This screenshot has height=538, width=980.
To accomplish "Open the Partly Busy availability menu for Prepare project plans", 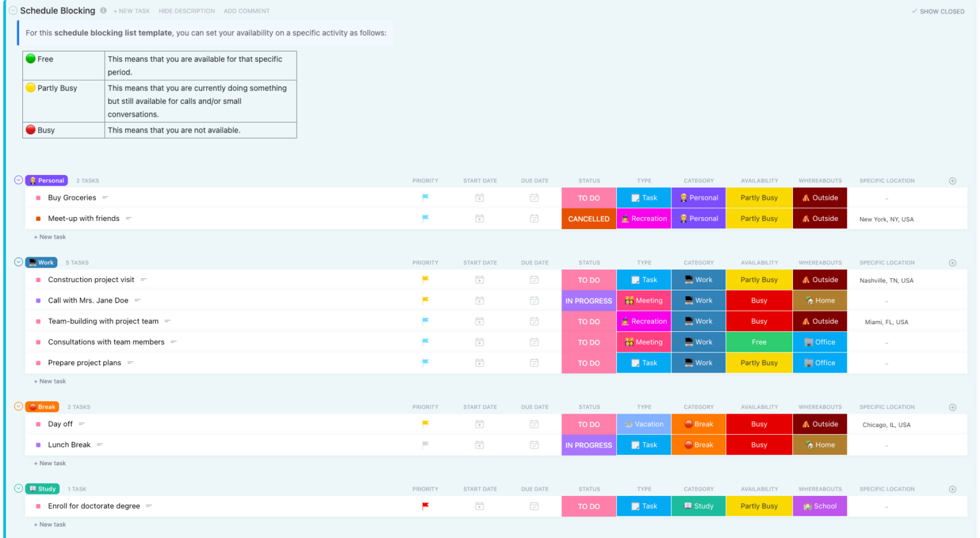I will [x=759, y=362].
